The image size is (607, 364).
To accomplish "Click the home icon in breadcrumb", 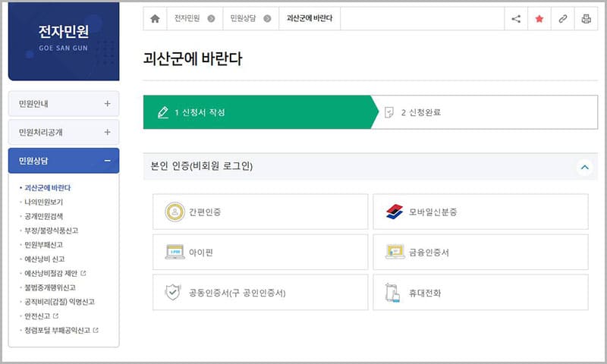I will [x=155, y=19].
